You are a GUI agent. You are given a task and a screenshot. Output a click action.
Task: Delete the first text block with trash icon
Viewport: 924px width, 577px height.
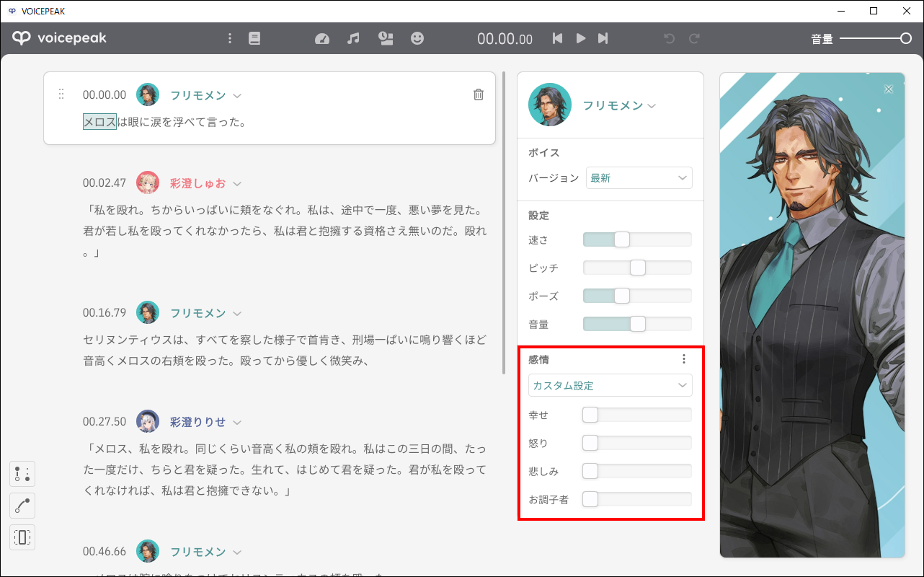479,94
